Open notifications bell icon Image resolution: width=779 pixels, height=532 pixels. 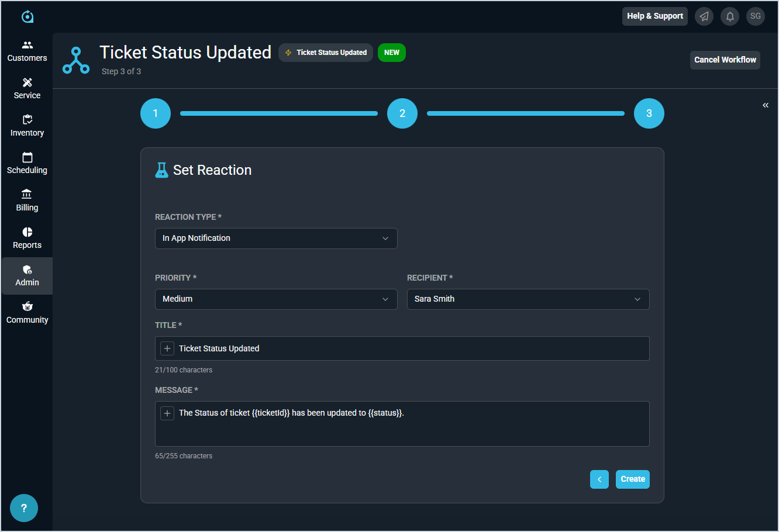[x=730, y=16]
